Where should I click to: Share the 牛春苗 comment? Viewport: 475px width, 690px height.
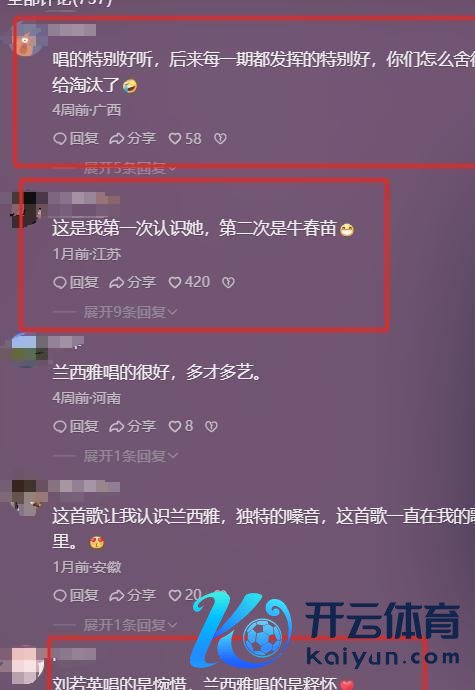[133, 282]
